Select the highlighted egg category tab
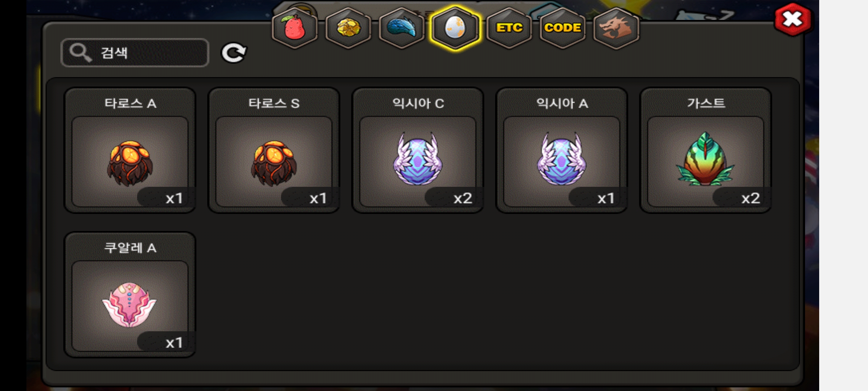This screenshot has height=391, width=868. 455,28
